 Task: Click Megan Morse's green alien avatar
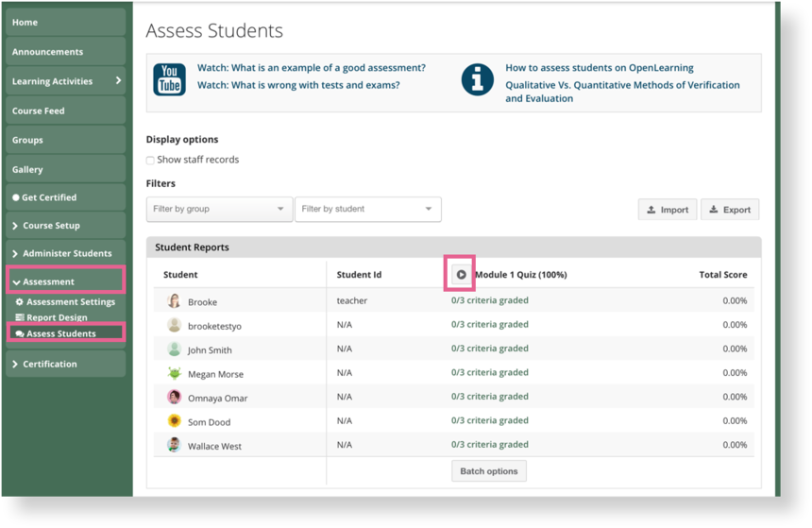click(174, 372)
